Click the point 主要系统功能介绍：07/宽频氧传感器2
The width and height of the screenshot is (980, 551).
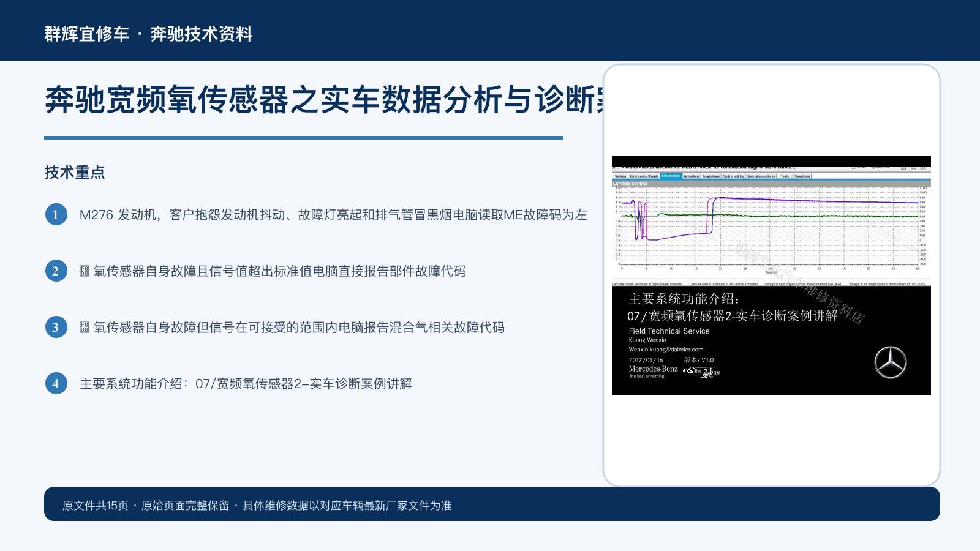pos(246,384)
